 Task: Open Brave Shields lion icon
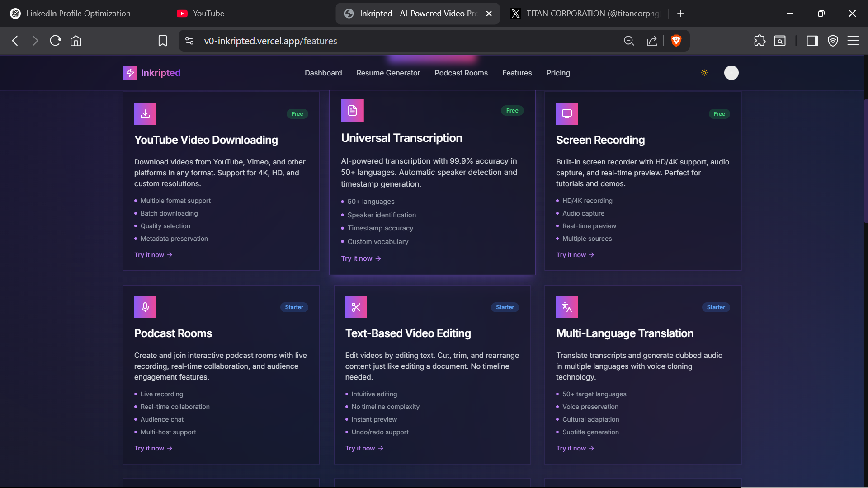(676, 41)
